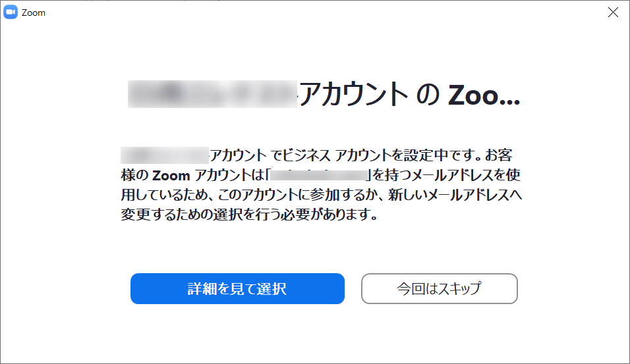Viewport: 630px width, 364px height.
Task: Click the blue 詳細を見て選択 button
Action: (x=237, y=288)
